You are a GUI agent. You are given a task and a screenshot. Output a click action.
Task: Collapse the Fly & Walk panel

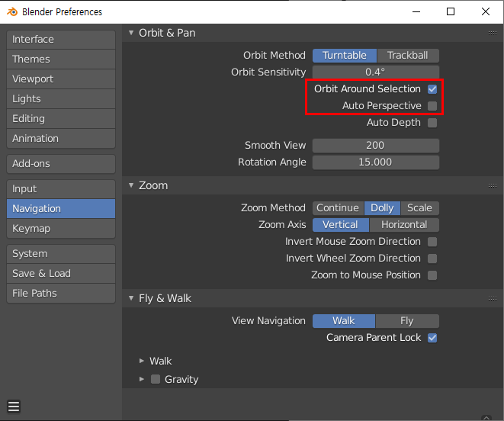coord(131,298)
